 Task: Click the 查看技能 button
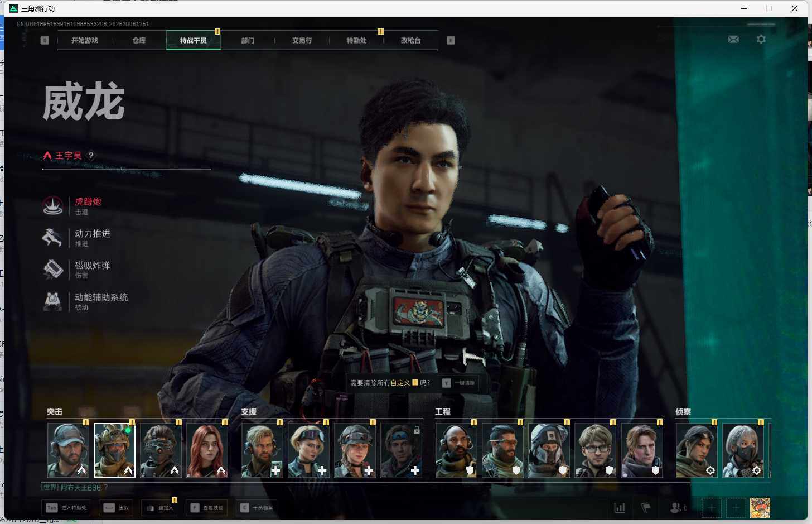[207, 508]
